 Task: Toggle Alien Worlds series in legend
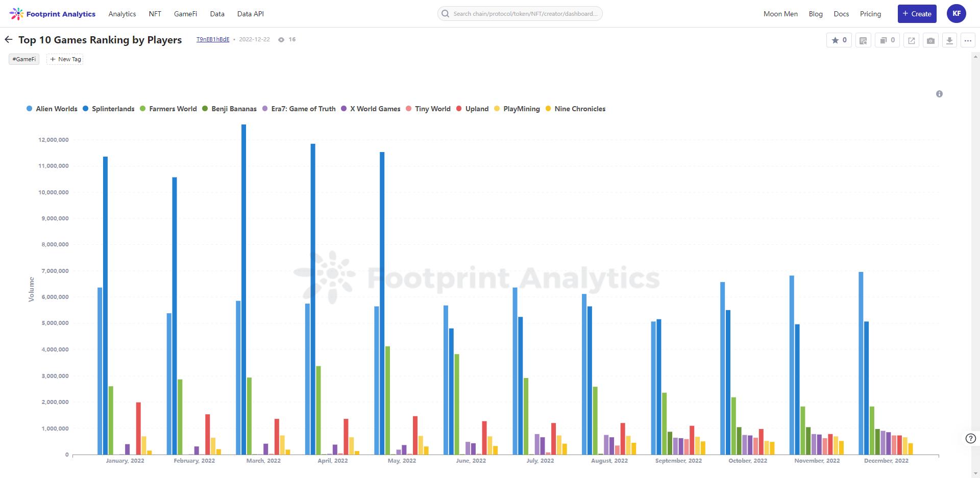click(52, 109)
